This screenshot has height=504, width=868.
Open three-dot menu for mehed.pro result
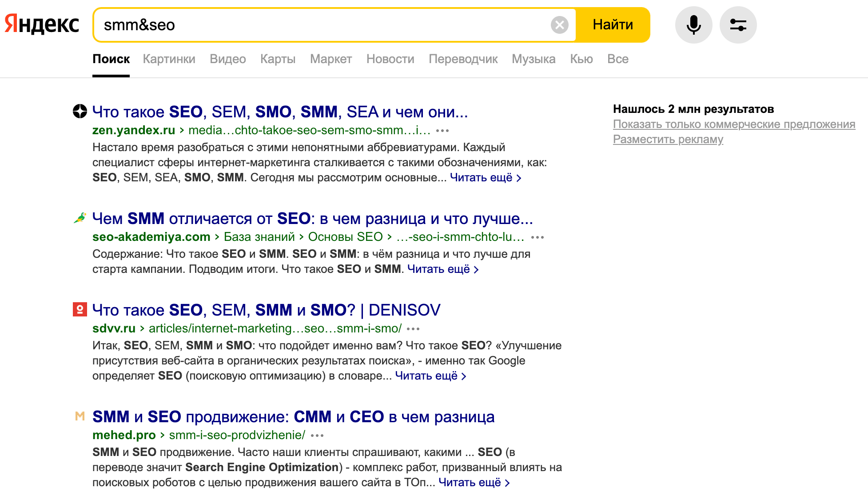pos(317,436)
